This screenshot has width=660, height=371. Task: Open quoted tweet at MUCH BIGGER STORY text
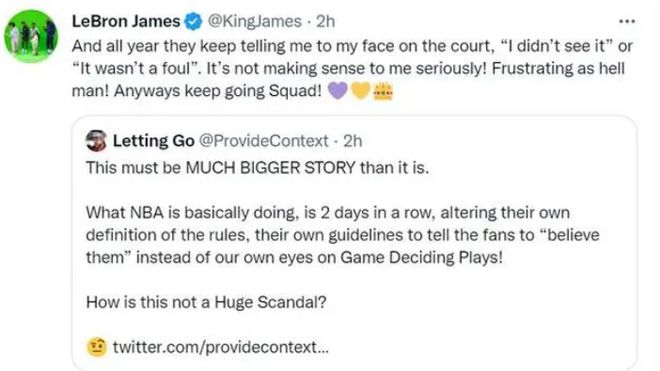tap(271, 168)
